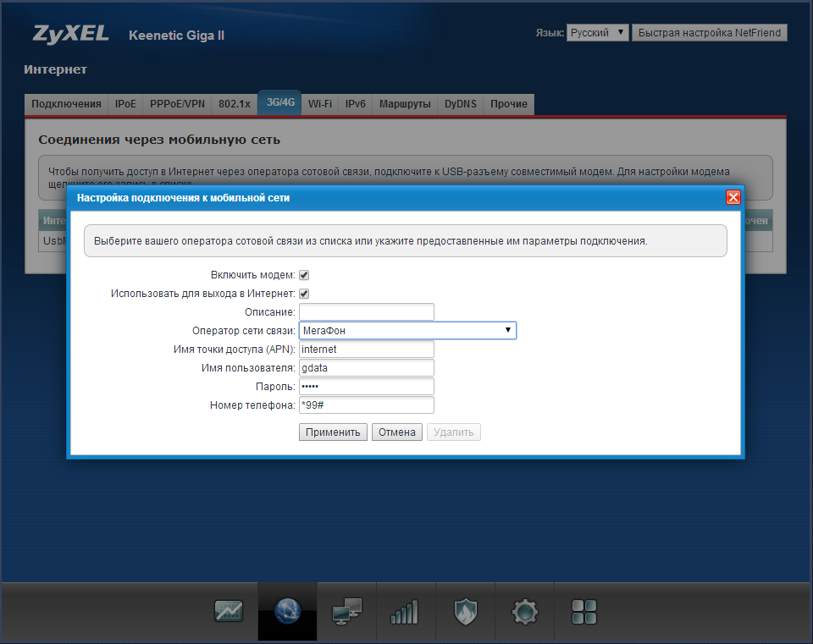Open the language dropdown set to Русский
The width and height of the screenshot is (813, 644).
click(x=597, y=33)
